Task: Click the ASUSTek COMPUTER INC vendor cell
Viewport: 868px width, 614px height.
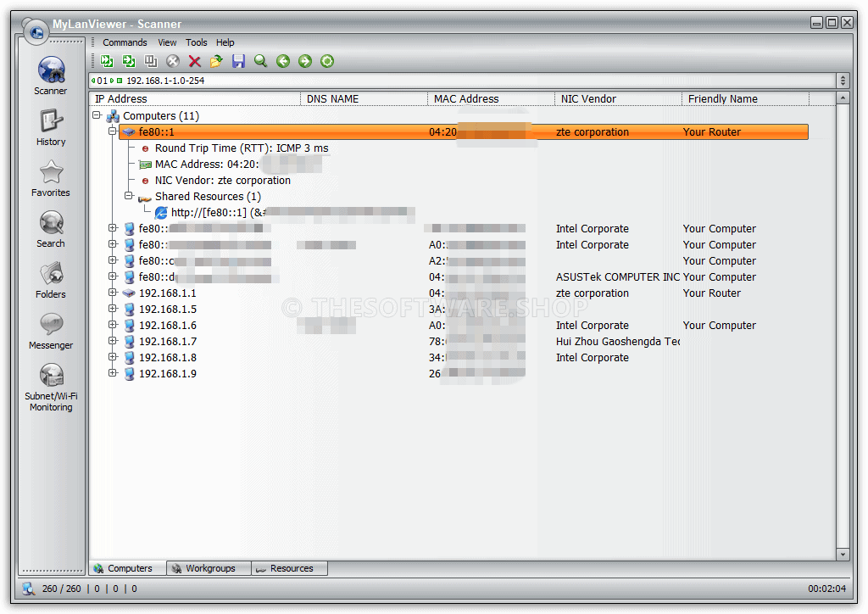Action: click(618, 276)
